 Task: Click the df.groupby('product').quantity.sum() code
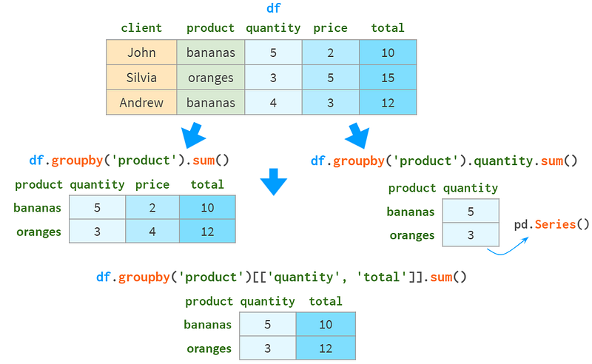[444, 161]
